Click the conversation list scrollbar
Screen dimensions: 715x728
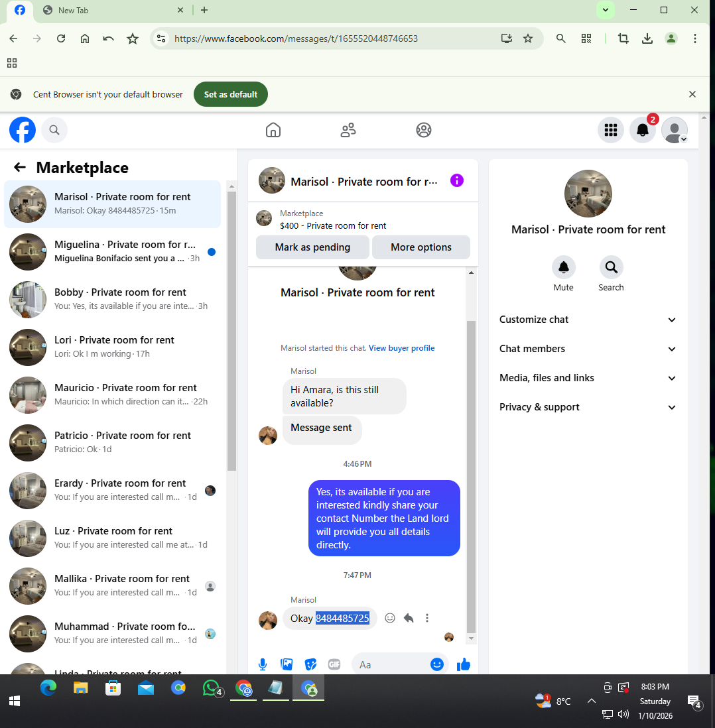click(232, 331)
